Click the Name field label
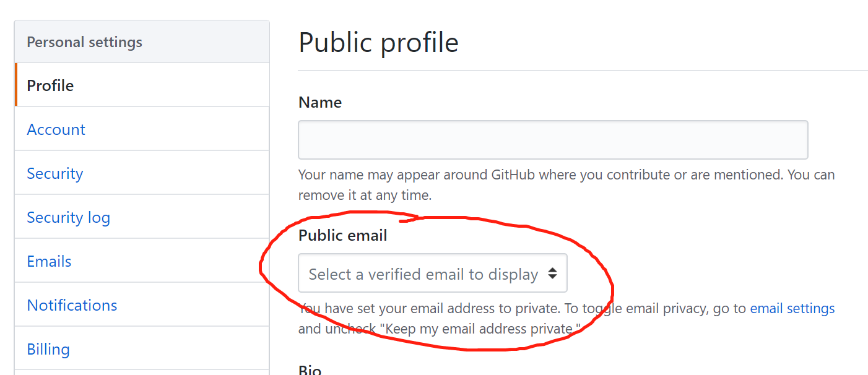The width and height of the screenshot is (868, 375). [x=320, y=102]
